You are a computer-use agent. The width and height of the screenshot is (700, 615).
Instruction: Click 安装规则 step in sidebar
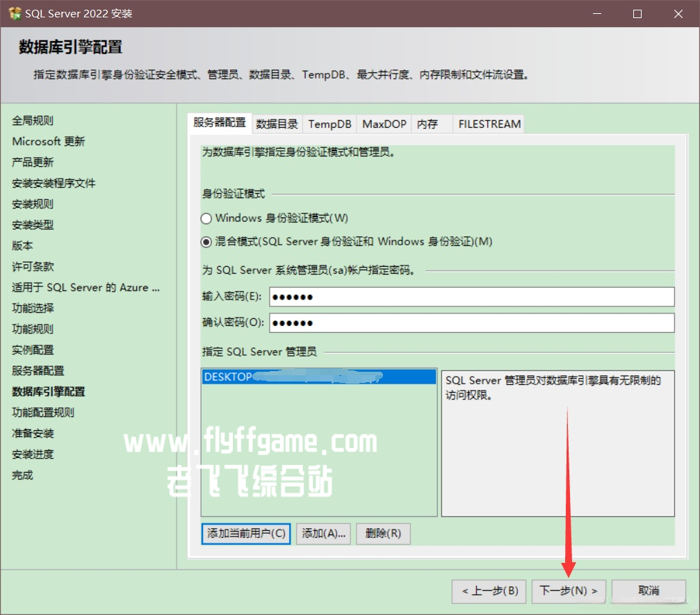tap(33, 204)
